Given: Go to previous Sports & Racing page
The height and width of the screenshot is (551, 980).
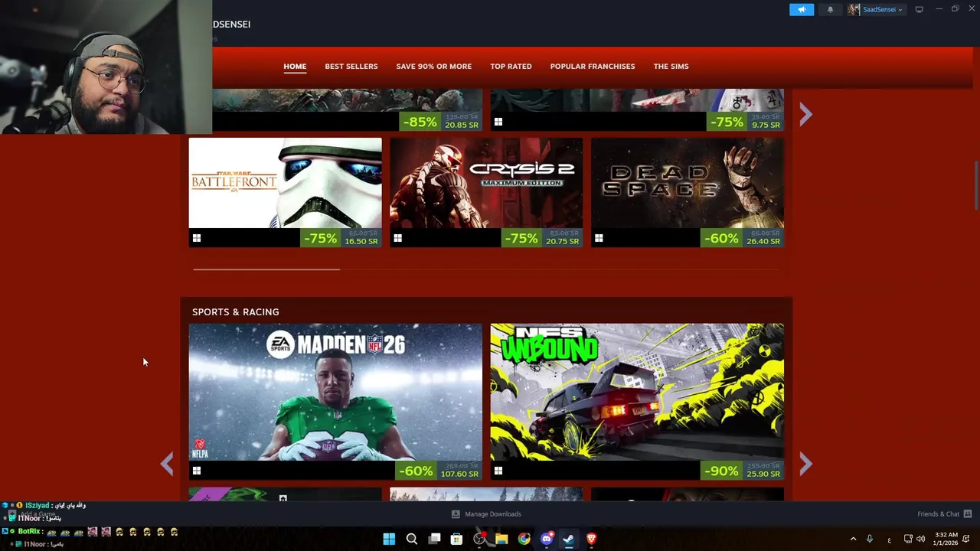Looking at the screenshot, I should coord(167,464).
